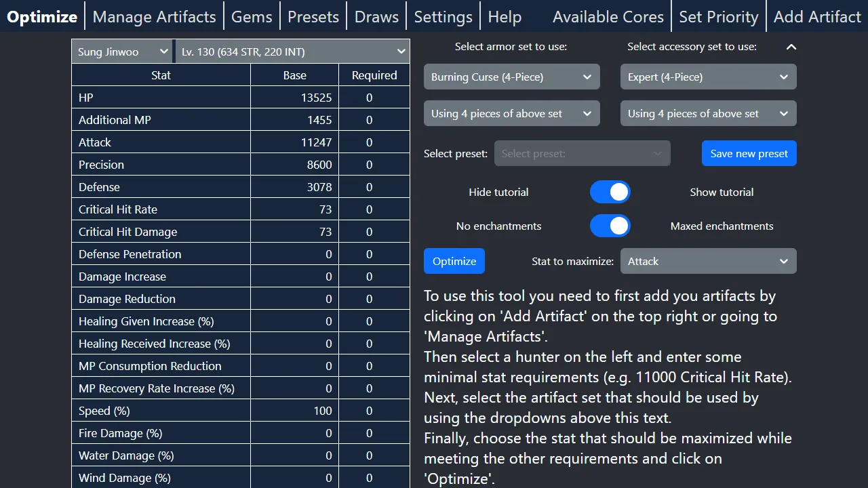Screen dimensions: 868x488
Task: Click the Optimize button to start optimization
Action: pyautogui.click(x=454, y=260)
